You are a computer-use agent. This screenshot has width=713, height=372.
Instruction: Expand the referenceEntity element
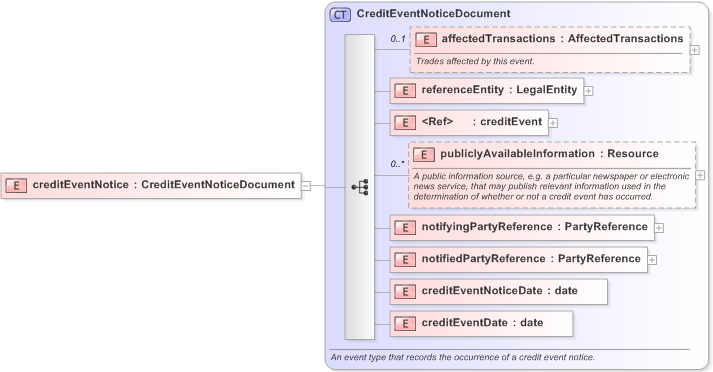(588, 91)
